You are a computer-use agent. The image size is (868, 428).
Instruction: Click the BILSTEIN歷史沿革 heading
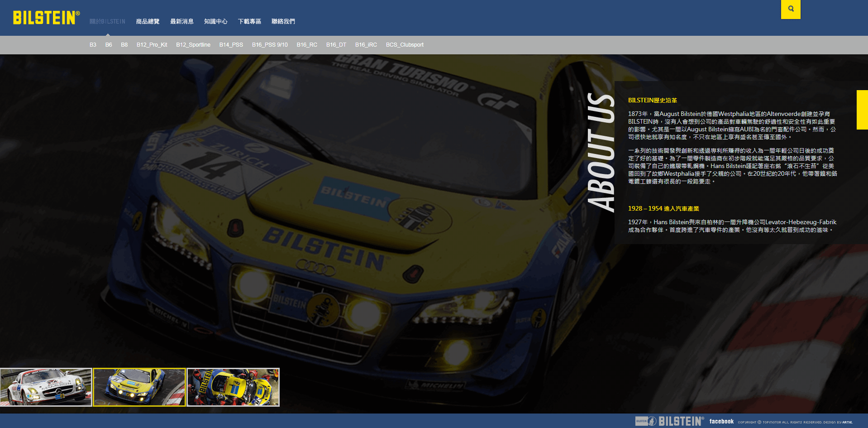pos(653,101)
